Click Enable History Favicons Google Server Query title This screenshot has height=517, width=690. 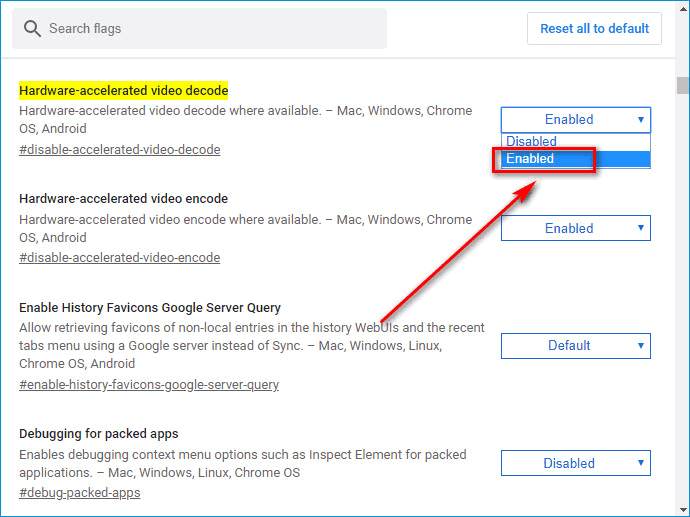[150, 308]
